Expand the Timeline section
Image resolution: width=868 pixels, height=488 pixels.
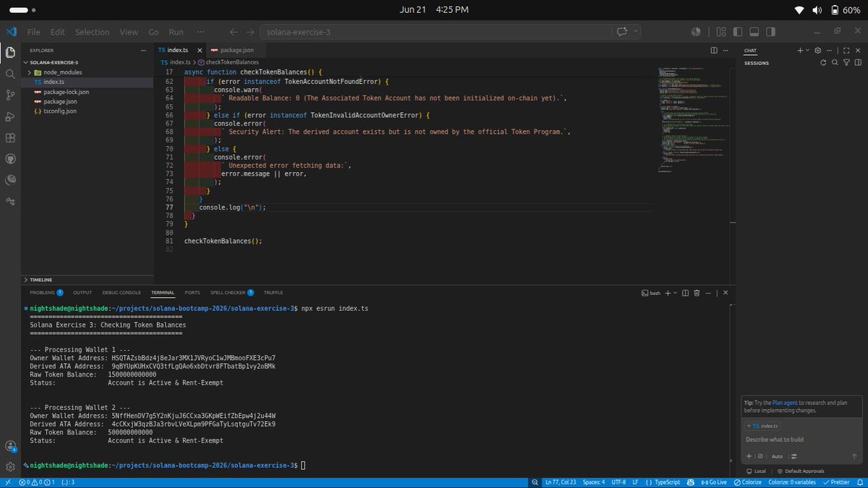click(x=27, y=279)
